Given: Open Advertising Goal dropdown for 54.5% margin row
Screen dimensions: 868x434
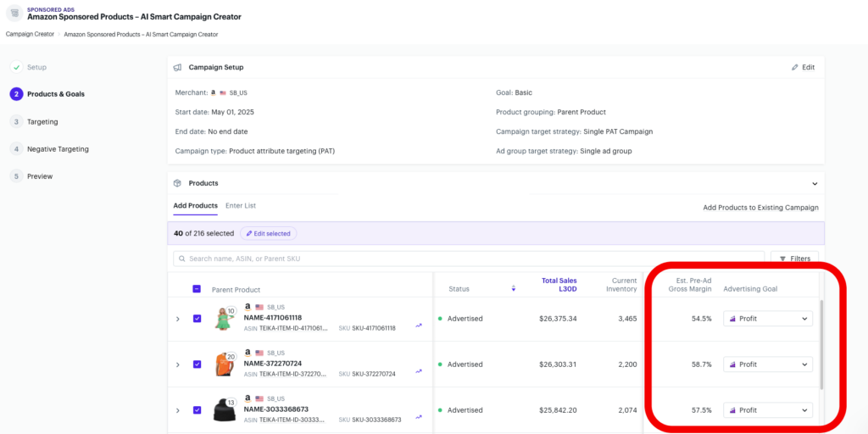Looking at the screenshot, I should 767,319.
